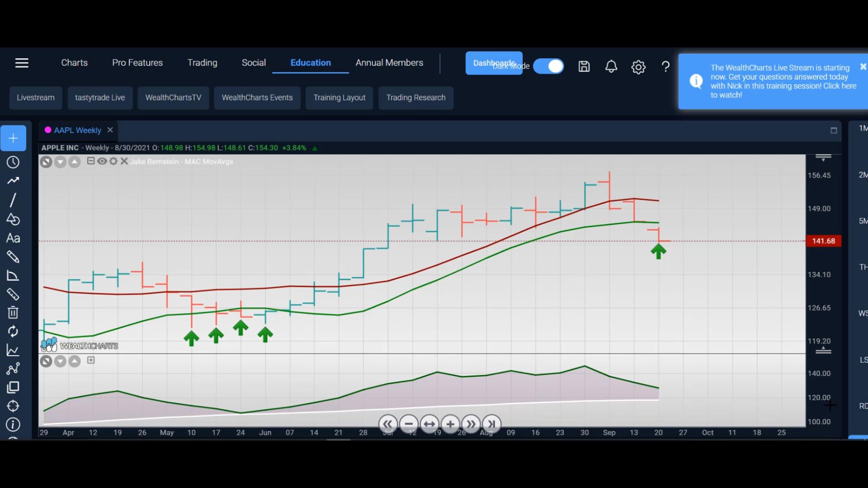Close the AAPL Weekly tab

(x=110, y=130)
